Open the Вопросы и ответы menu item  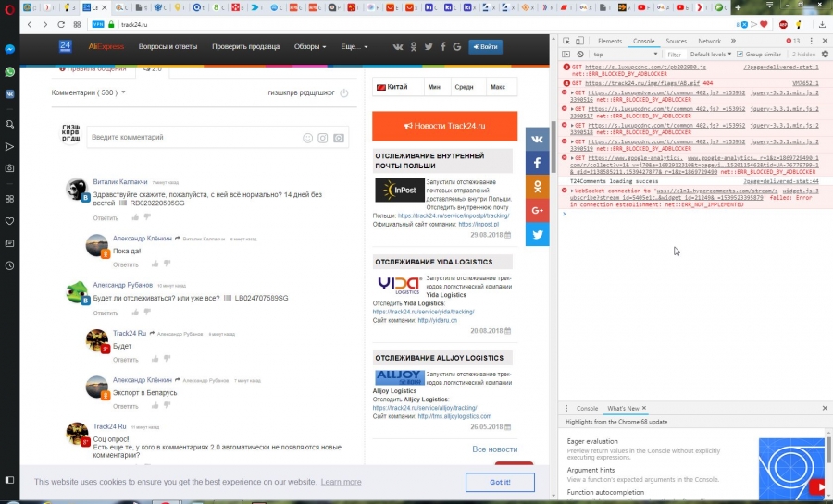[x=168, y=46]
